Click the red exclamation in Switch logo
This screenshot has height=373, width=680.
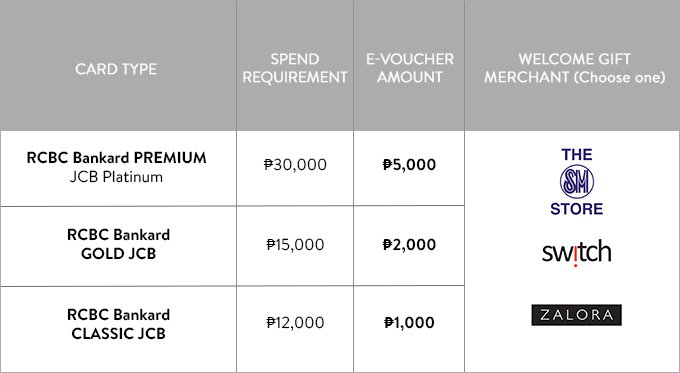pos(575,257)
